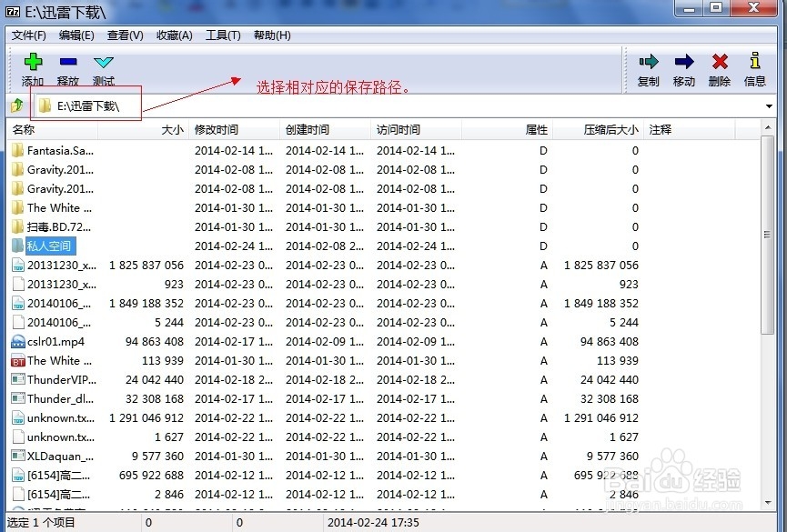This screenshot has height=532, width=787.
Task: Click the 2014-02-24 17:35 status bar entry
Action: point(373,523)
